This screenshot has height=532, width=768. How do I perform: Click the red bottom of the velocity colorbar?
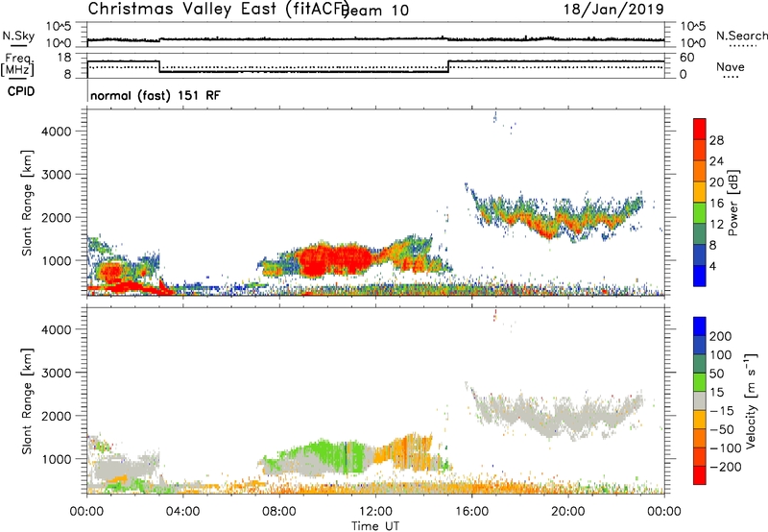tap(700, 475)
